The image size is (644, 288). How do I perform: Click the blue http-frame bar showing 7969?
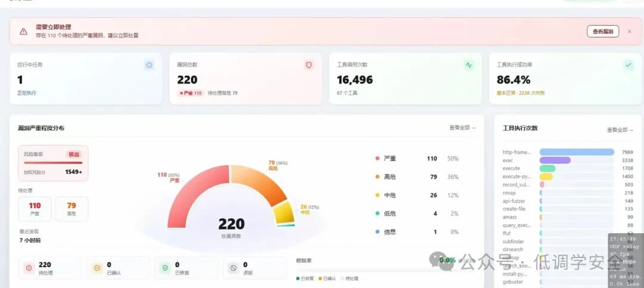coord(577,152)
